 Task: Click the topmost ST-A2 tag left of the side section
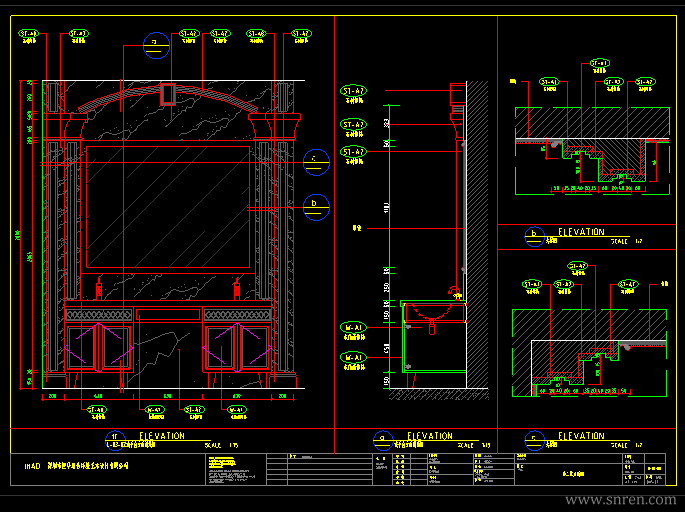tap(353, 91)
